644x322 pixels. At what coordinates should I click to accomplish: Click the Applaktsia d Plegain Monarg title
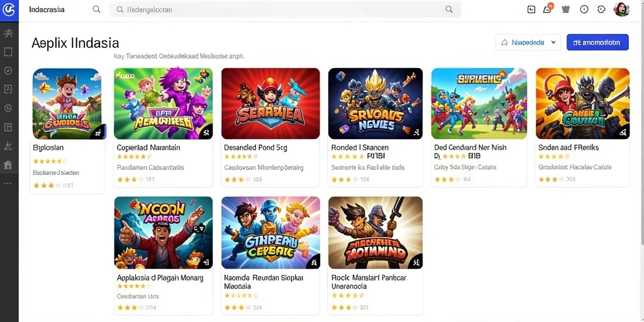(160, 277)
